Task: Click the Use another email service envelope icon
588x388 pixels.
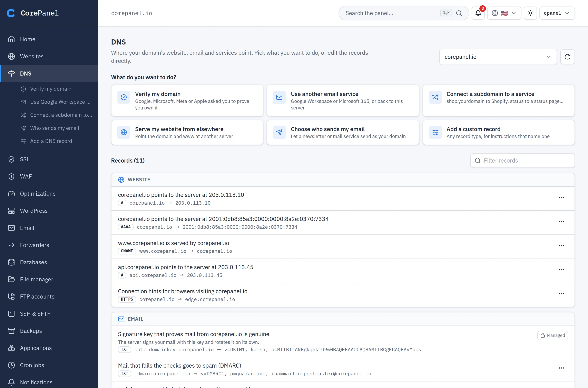Action: coord(279,97)
